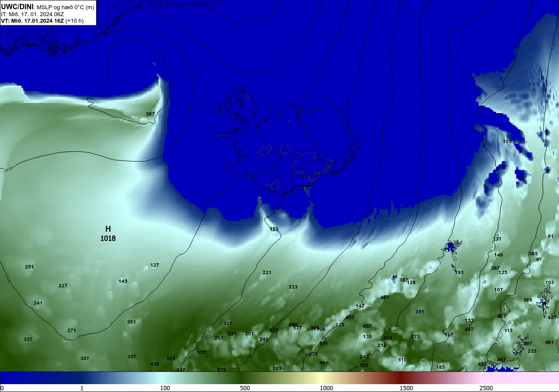Click the 461 height label

pyautogui.click(x=385, y=297)
